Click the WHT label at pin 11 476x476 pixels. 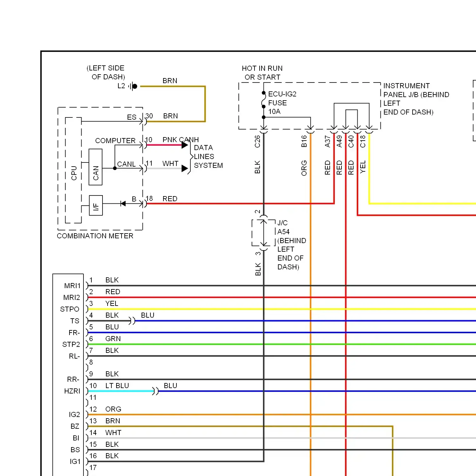pos(170,163)
